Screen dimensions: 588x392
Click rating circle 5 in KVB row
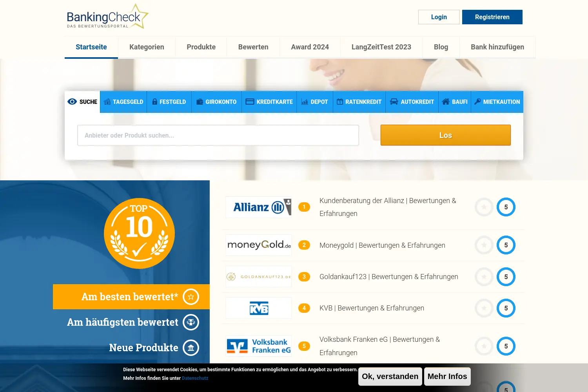[506, 308]
